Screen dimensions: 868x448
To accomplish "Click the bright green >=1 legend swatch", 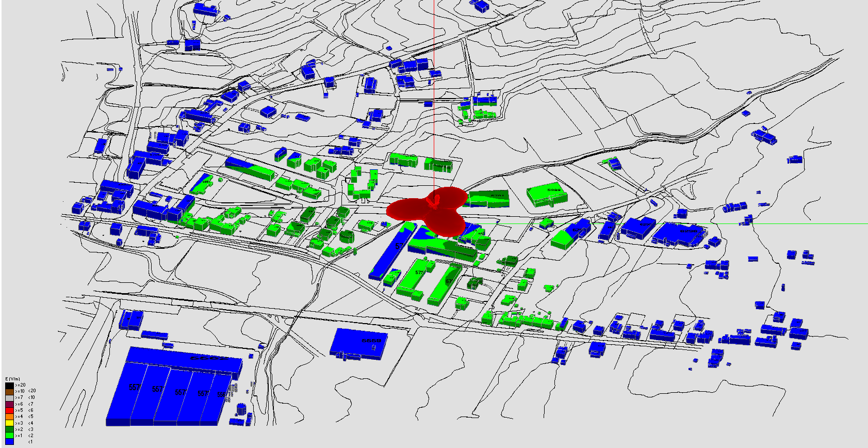I will pos(9,436).
